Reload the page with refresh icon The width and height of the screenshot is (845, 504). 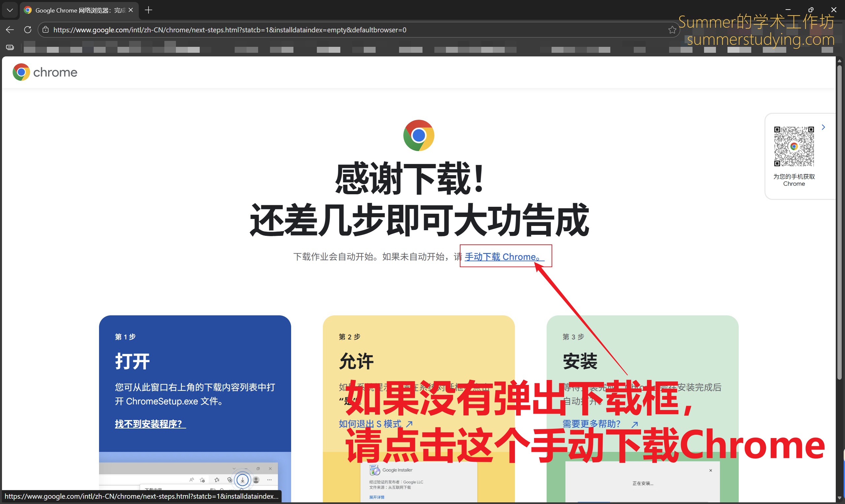pos(28,30)
